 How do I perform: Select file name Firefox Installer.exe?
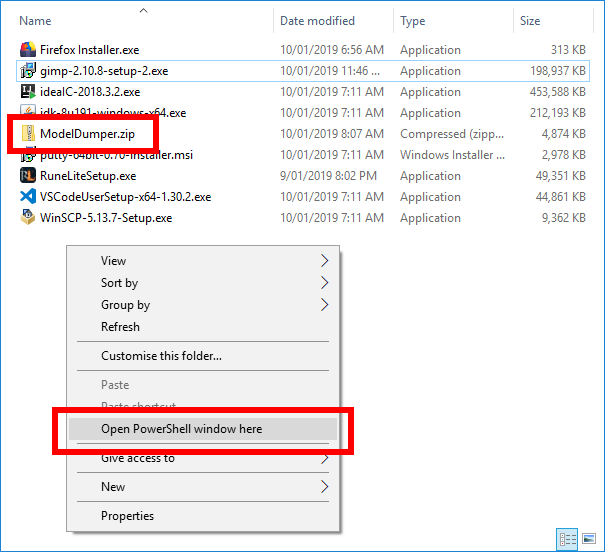tap(90, 50)
